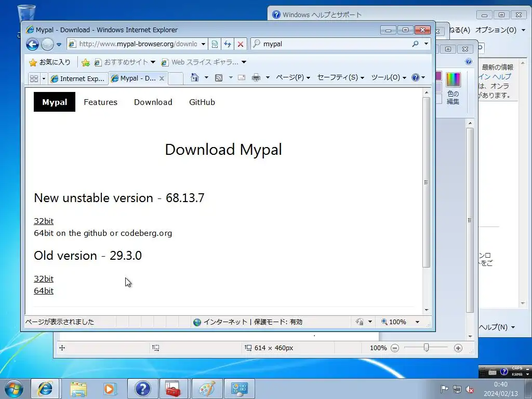Screen dimensions: 532x399
Task: Click the Mypal logo button
Action: click(54, 102)
